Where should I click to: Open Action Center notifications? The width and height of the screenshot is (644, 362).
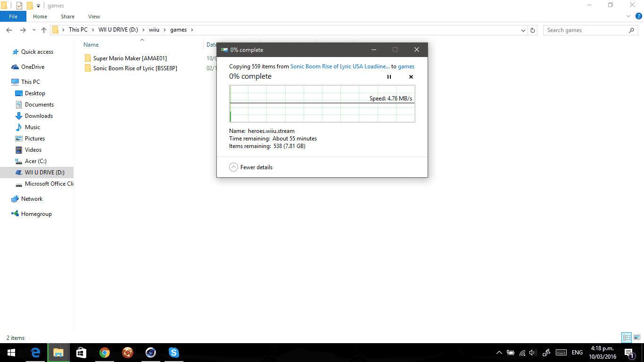click(629, 353)
